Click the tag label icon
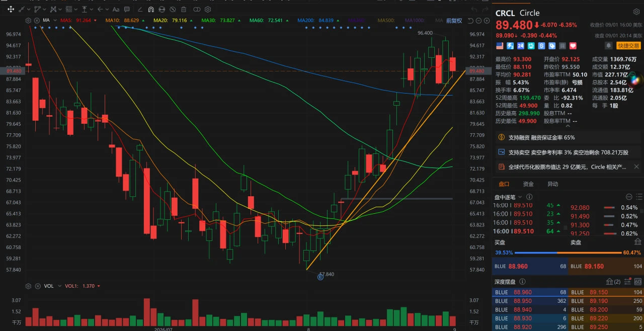This screenshot has width=644, height=331. pyautogui.click(x=552, y=46)
